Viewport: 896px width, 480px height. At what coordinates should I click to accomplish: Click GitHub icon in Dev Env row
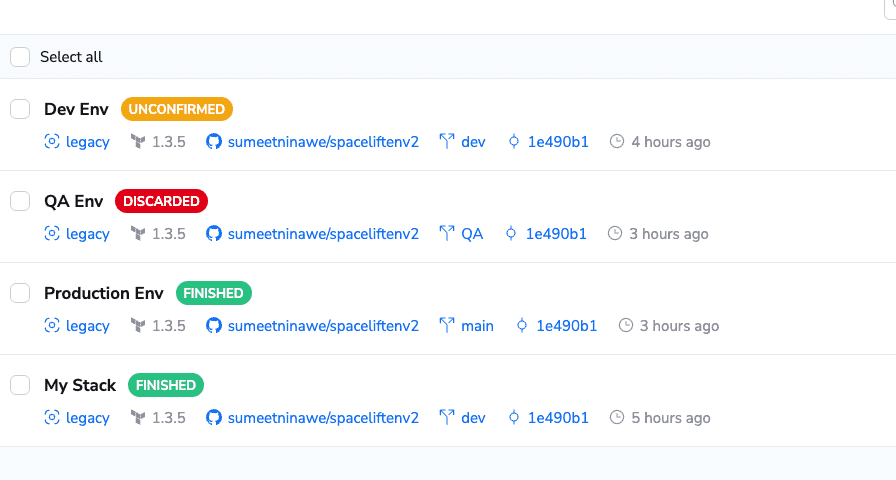point(214,141)
